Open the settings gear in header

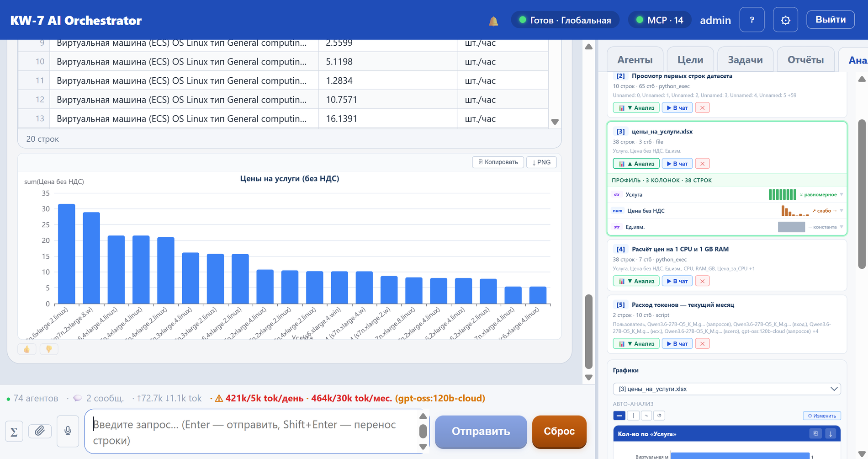785,20
